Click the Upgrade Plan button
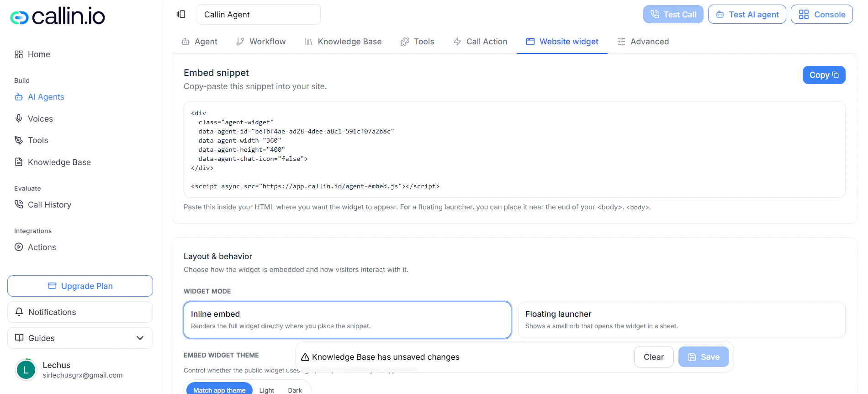Viewport: 868px width, 394px height. point(80,286)
